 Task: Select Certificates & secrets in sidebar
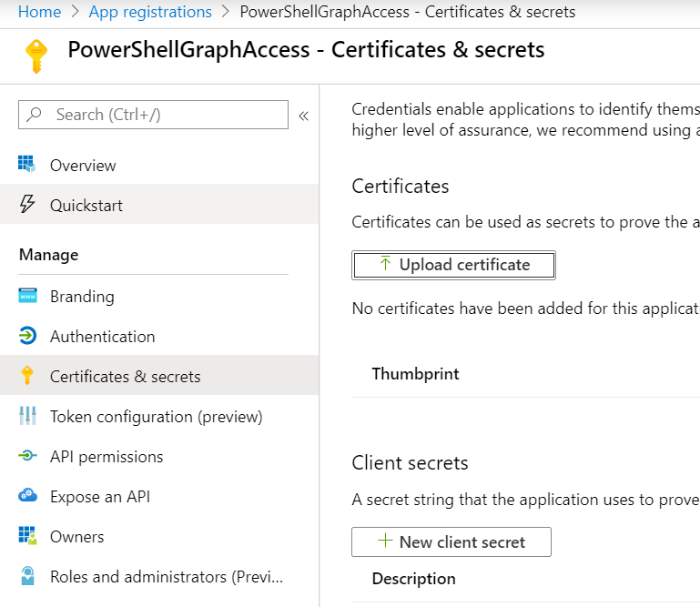(x=159, y=376)
